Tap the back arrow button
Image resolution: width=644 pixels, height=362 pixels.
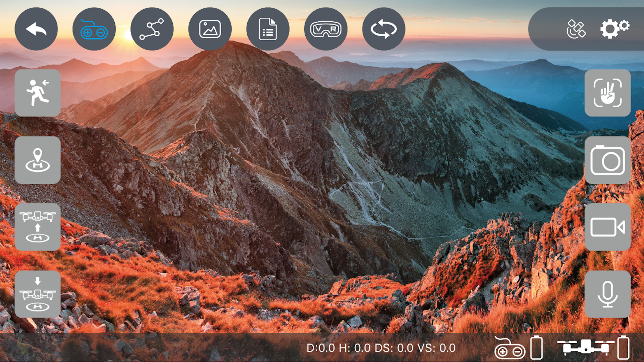click(36, 29)
